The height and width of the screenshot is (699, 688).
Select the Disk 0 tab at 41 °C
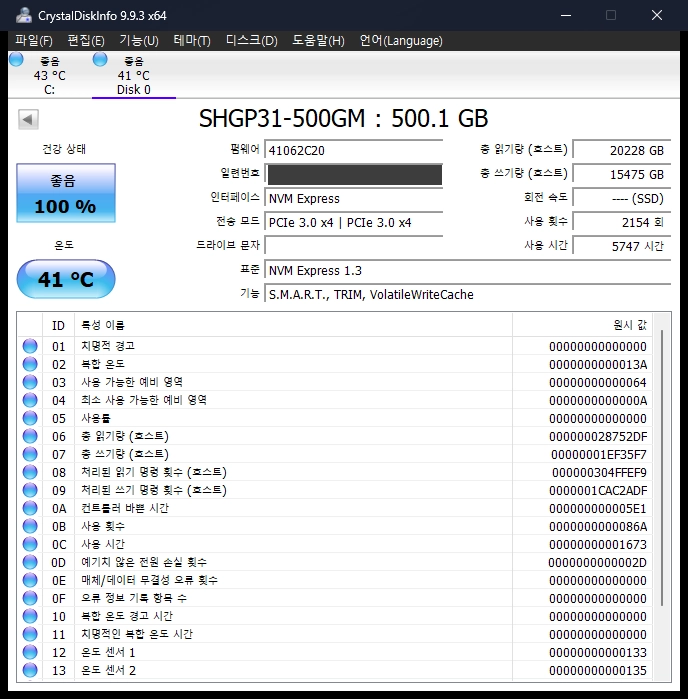134,75
